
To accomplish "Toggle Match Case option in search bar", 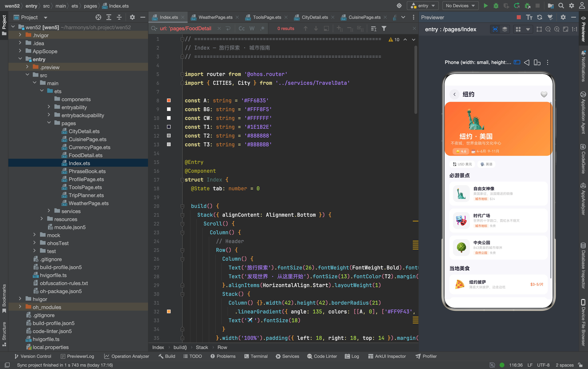I will pyautogui.click(x=242, y=29).
